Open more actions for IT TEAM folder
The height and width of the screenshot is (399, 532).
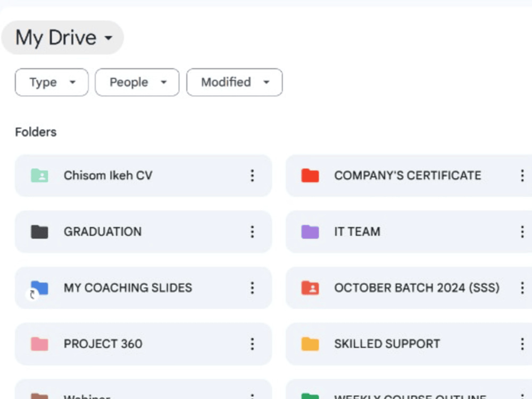coord(522,232)
